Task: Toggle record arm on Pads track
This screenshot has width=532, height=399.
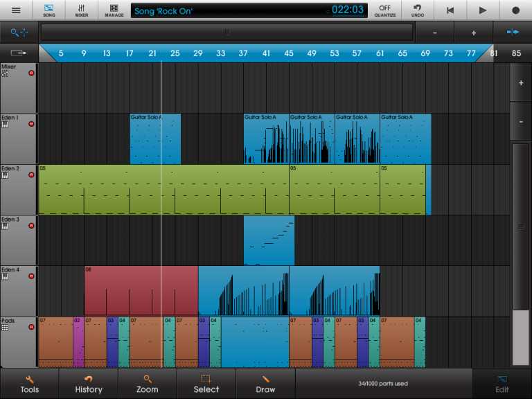Action: point(31,327)
